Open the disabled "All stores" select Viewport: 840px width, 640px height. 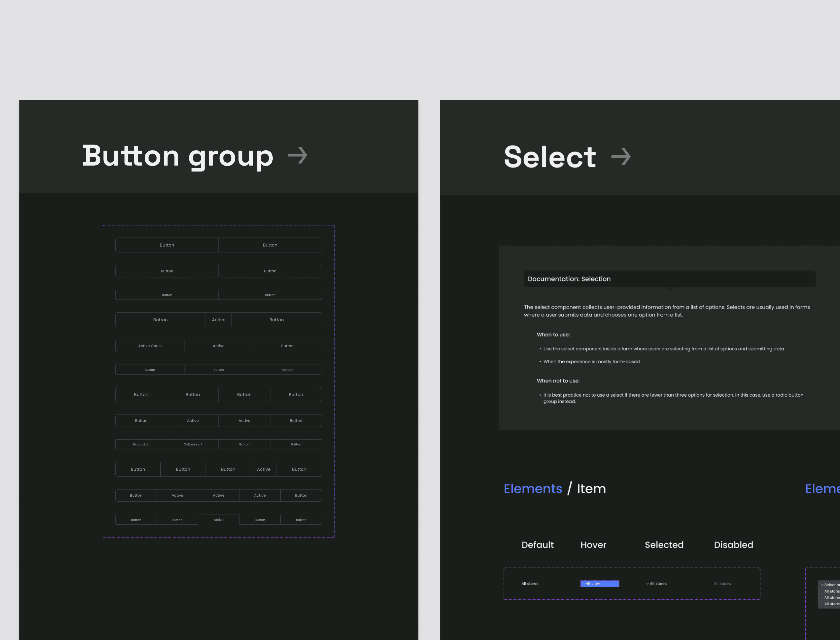[x=722, y=583]
